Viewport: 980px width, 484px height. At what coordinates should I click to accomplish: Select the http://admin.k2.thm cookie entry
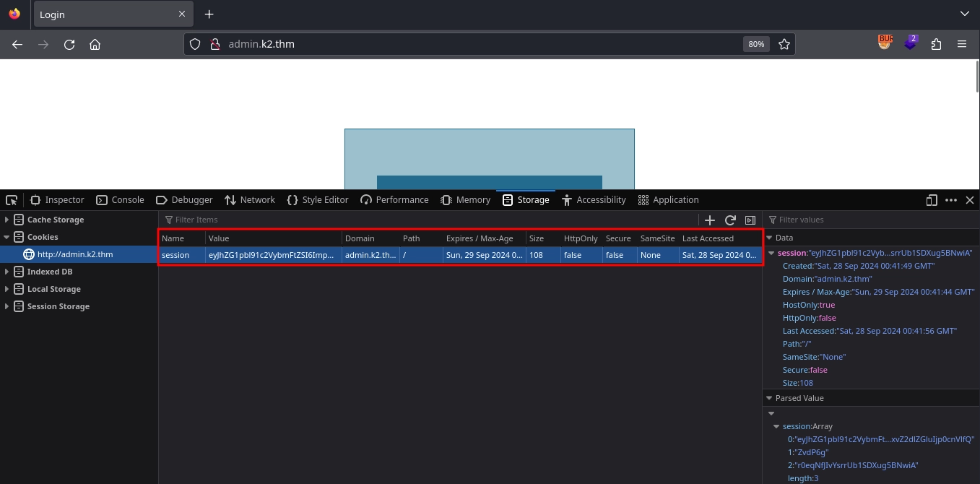click(75, 254)
